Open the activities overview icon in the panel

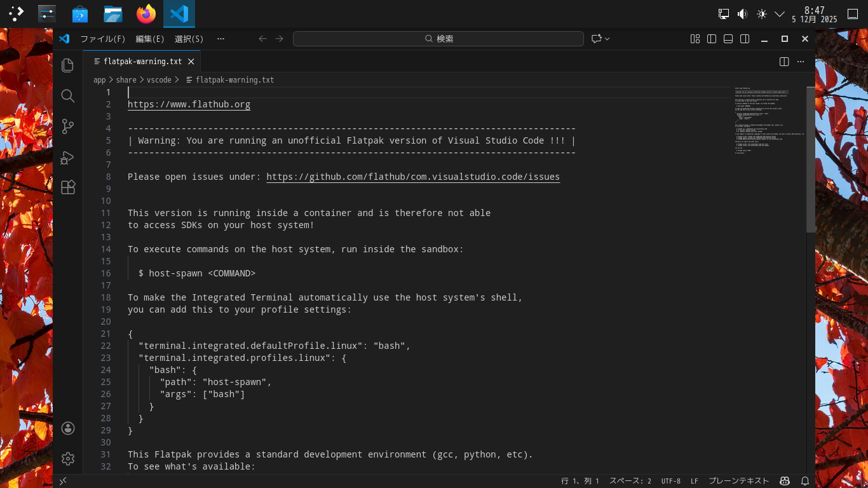point(17,13)
